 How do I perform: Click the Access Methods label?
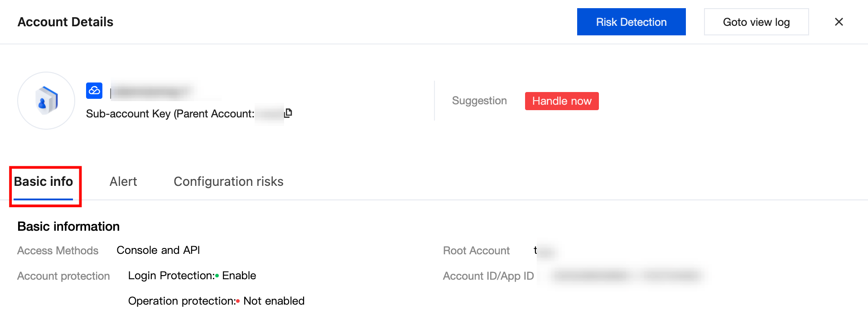(58, 251)
